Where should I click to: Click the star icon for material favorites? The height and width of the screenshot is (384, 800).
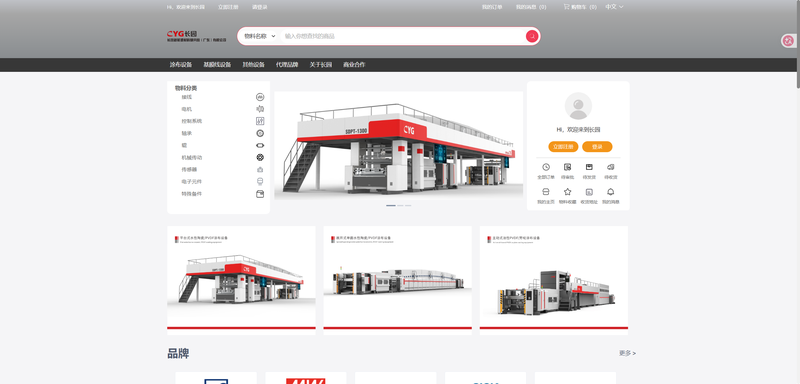pyautogui.click(x=567, y=192)
